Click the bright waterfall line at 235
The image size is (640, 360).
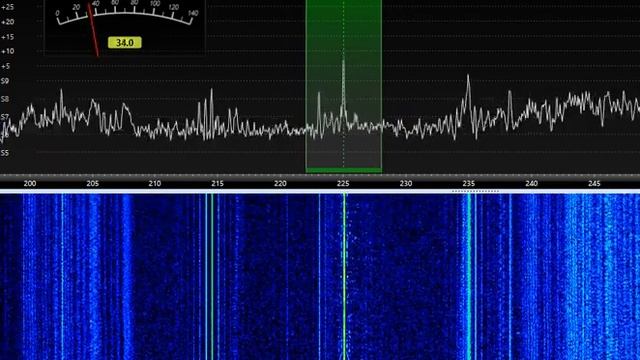pos(469,277)
